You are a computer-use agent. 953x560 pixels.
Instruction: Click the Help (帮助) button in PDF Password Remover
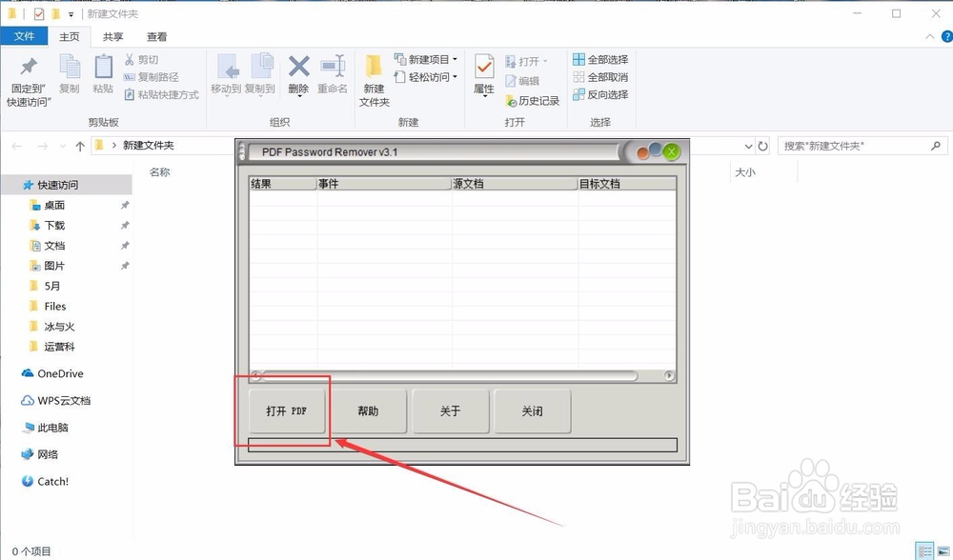(368, 411)
